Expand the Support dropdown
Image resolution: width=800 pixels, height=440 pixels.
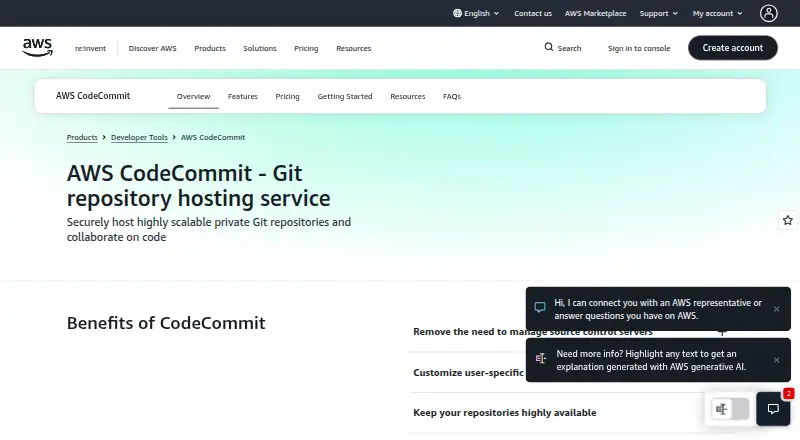659,13
